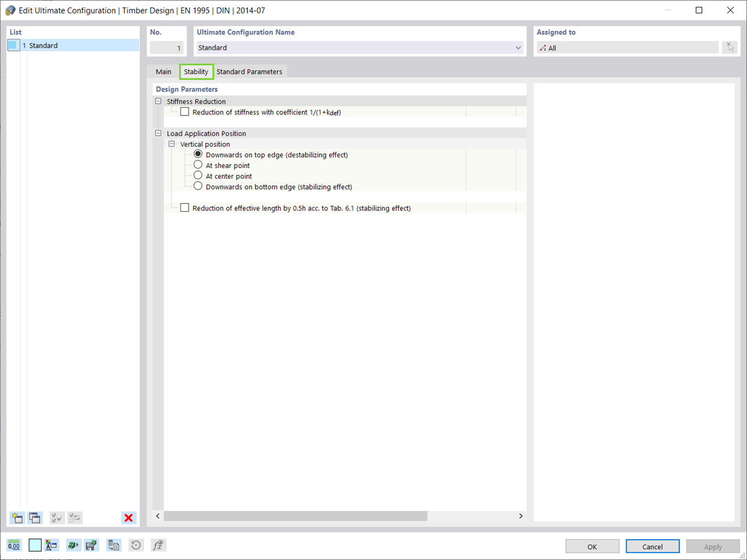Viewport: 747px width, 560px height.
Task: Open the Stability tab
Action: click(x=196, y=72)
